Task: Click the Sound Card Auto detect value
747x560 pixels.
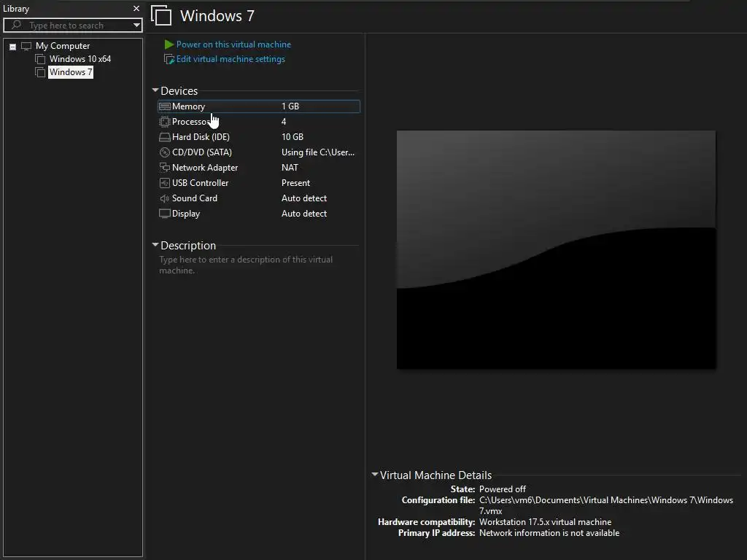Action: (304, 198)
